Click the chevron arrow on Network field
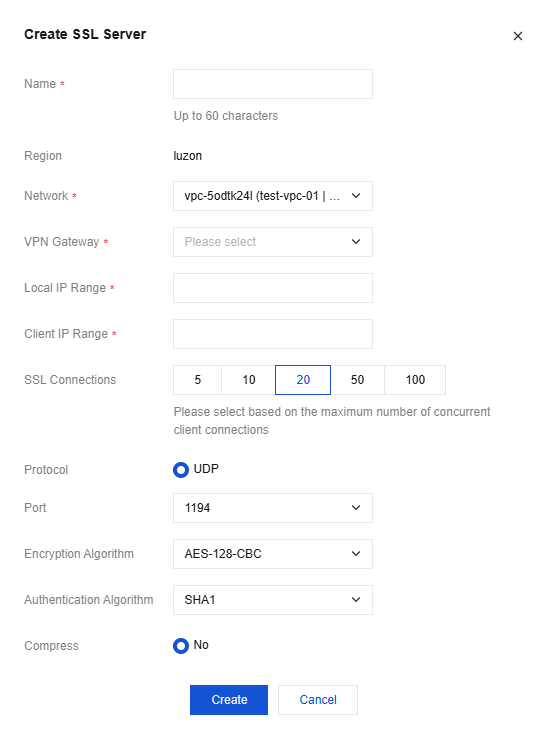This screenshot has height=739, width=547. coord(356,196)
